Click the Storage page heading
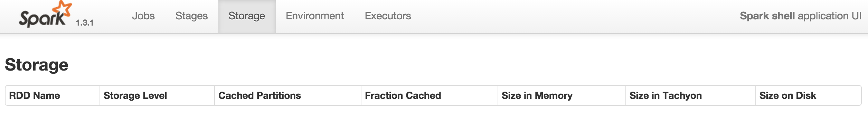The height and width of the screenshot is (130, 868). point(37,65)
